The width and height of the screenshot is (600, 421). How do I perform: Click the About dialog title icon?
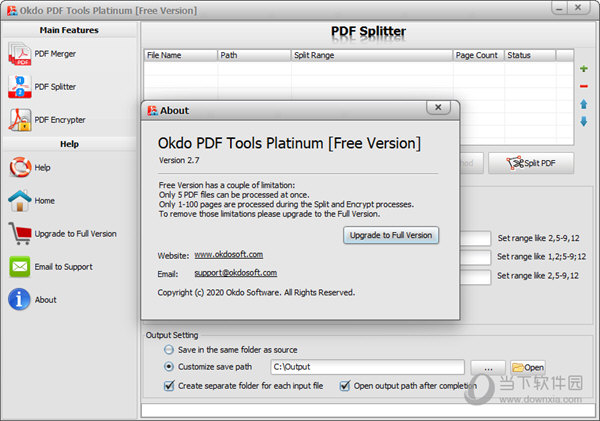(152, 111)
